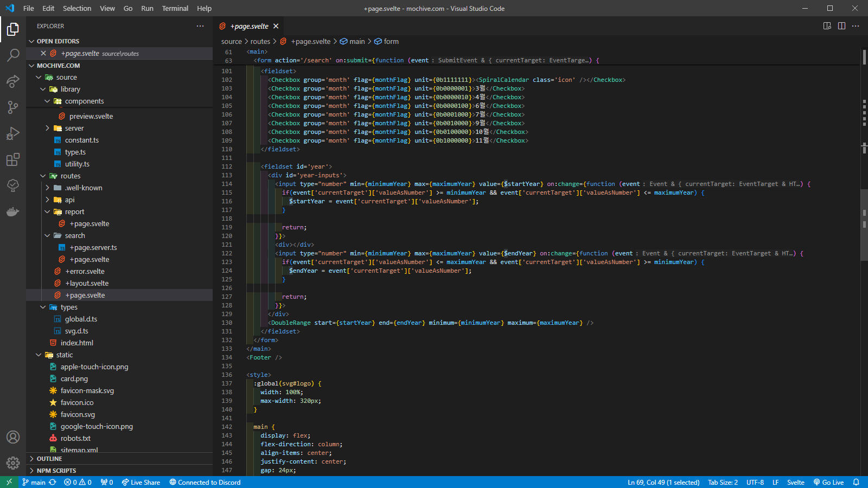Open the Search view in activity bar
This screenshot has width=868, height=488.
(x=13, y=55)
